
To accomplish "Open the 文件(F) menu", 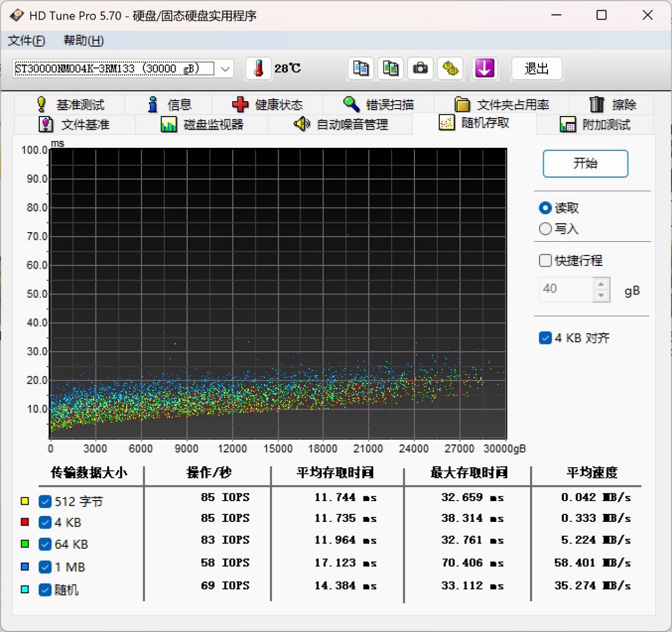I will [26, 40].
